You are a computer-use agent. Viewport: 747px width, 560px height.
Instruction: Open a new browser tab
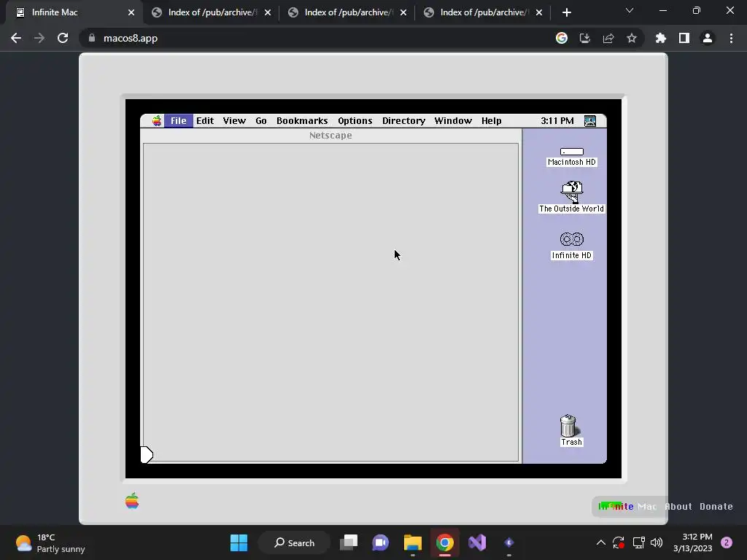[x=566, y=12]
